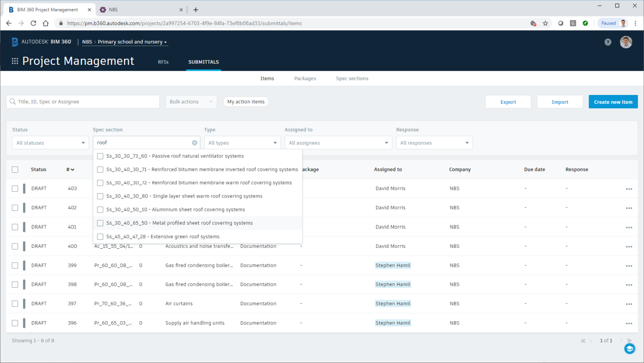
Task: Toggle My action items filter
Action: tap(246, 102)
